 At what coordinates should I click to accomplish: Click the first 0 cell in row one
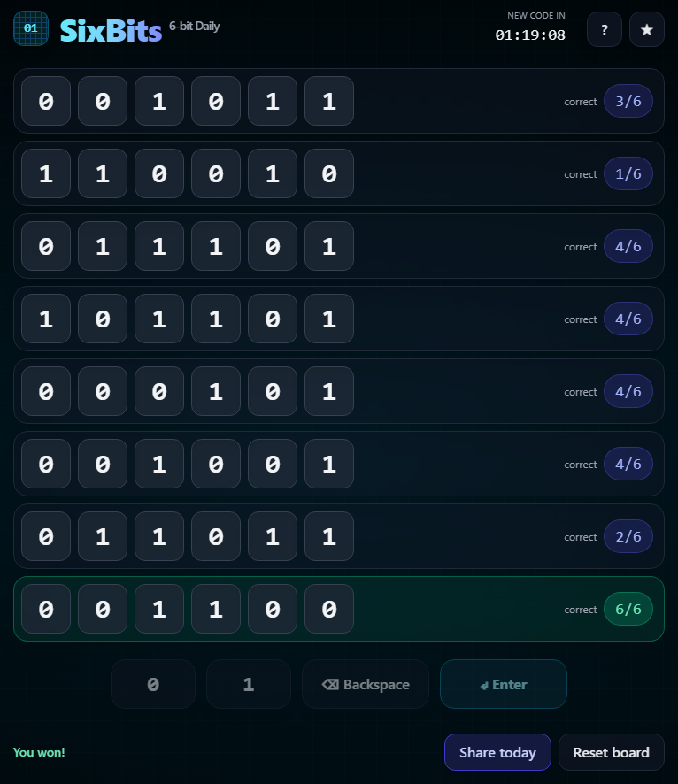(x=45, y=101)
